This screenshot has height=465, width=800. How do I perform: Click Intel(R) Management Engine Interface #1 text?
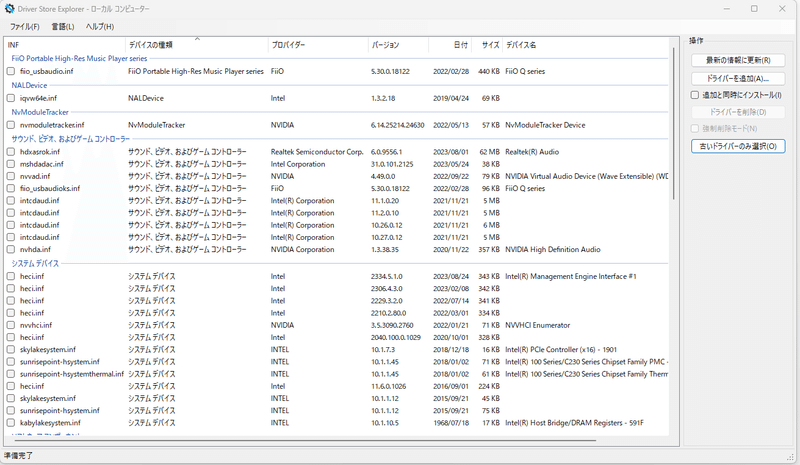[570, 276]
